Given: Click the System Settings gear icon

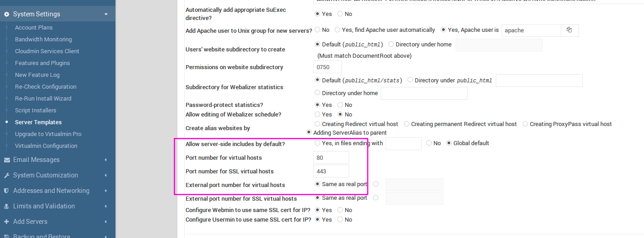Looking at the screenshot, I should coord(7,15).
